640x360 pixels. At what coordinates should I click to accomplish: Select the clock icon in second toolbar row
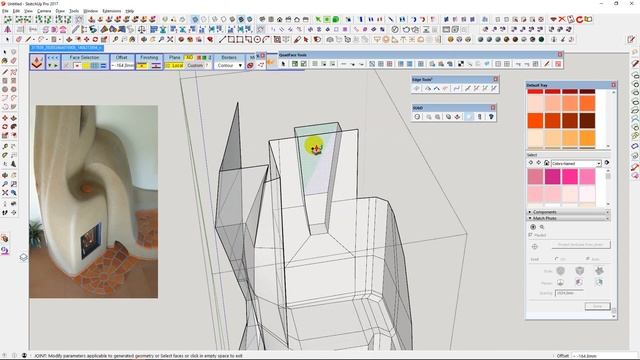point(395,29)
